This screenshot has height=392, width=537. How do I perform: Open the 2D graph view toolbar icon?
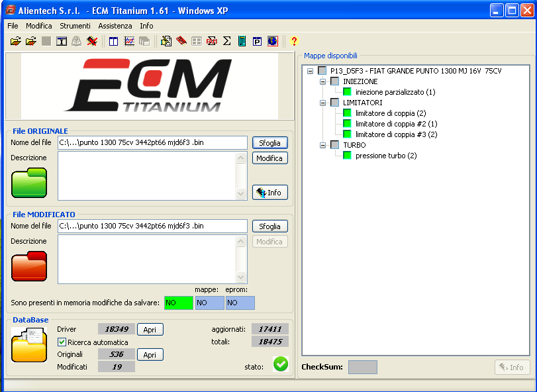coord(129,42)
